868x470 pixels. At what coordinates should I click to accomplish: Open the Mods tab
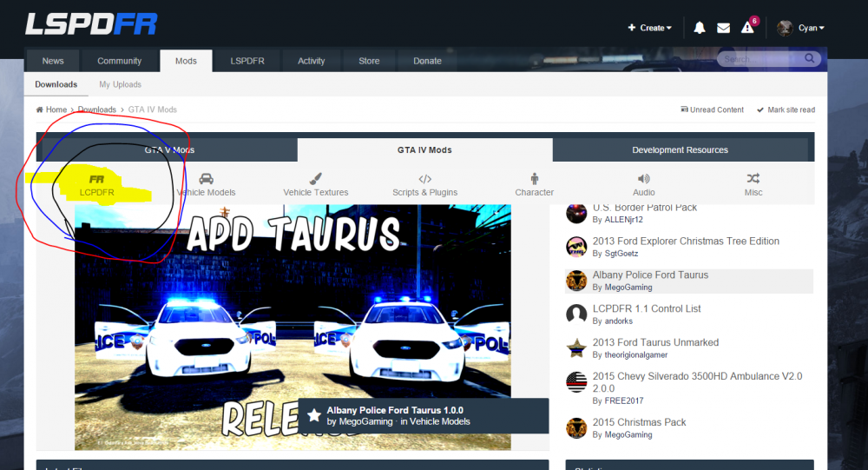tap(186, 61)
